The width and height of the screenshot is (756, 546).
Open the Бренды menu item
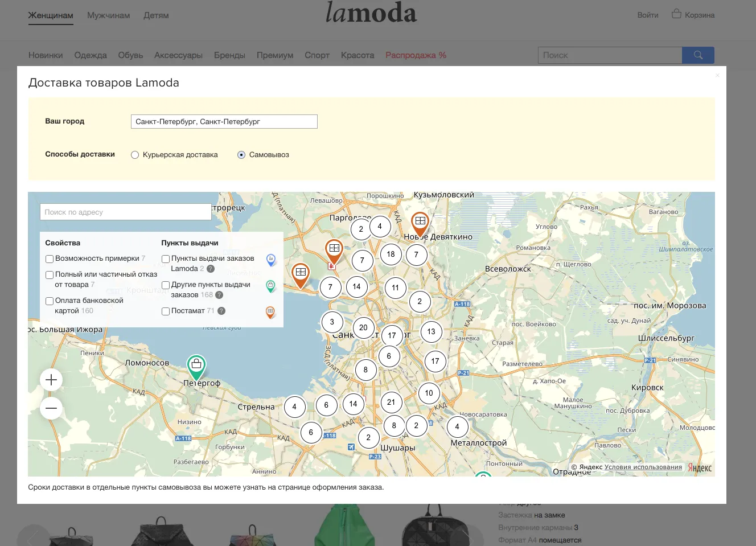(x=229, y=55)
